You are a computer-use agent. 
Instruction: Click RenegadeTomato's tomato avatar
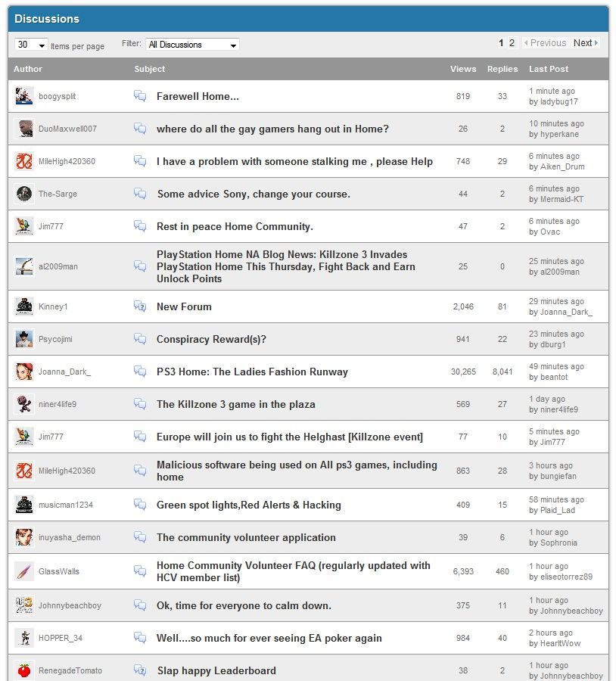pos(24,670)
